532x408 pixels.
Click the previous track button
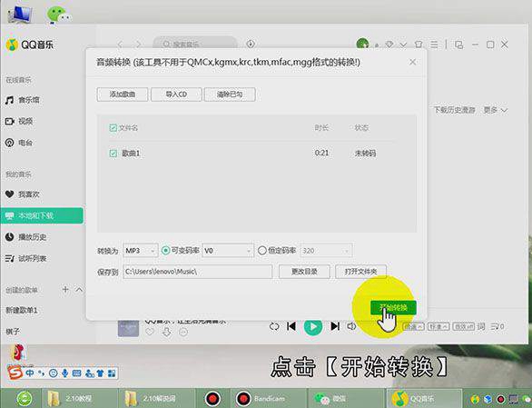(291, 326)
